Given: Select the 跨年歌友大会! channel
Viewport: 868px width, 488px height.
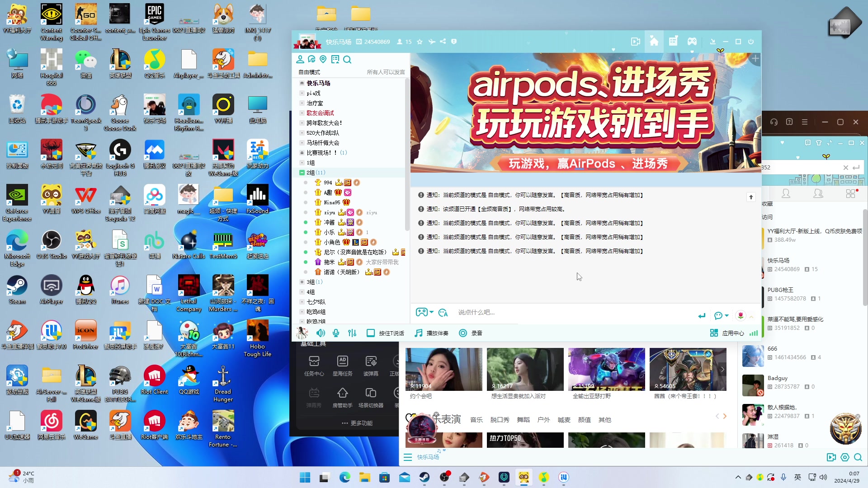Looking at the screenshot, I should coord(324,123).
